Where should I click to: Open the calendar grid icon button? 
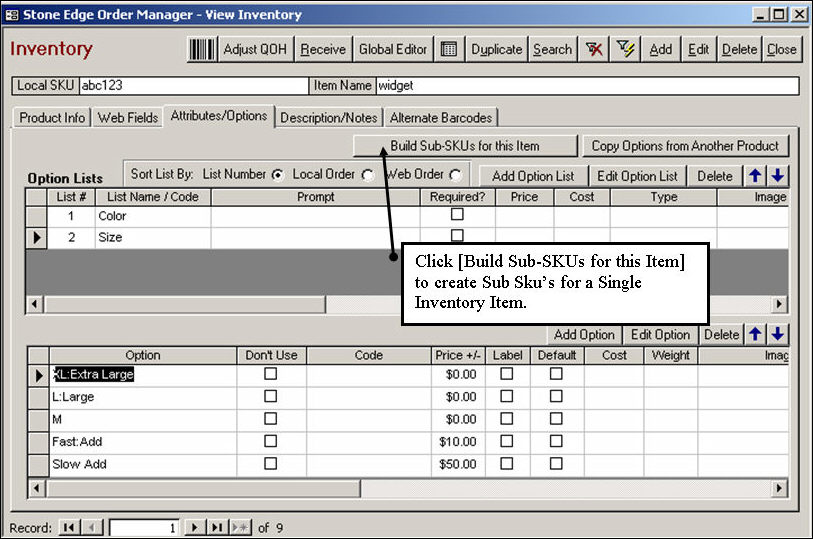coord(449,50)
